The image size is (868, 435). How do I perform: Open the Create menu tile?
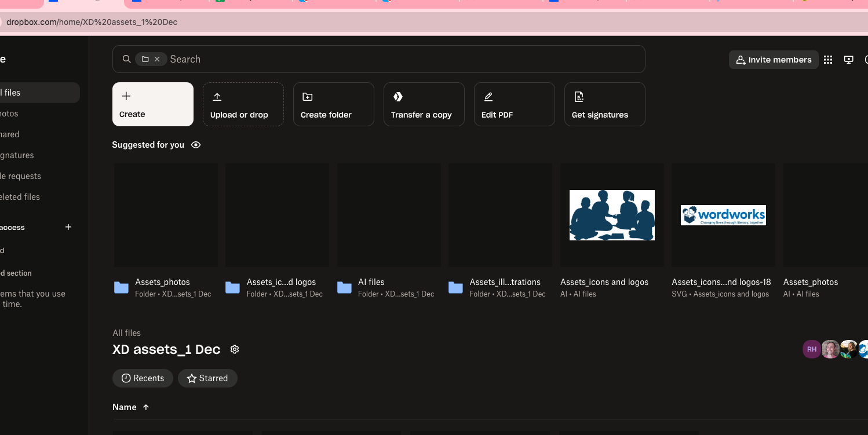tap(152, 104)
